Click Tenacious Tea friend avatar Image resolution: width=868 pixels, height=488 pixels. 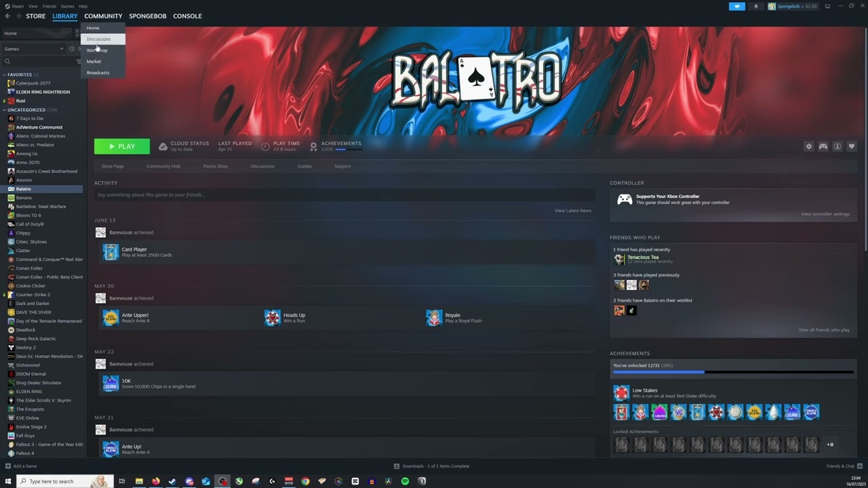tap(619, 259)
